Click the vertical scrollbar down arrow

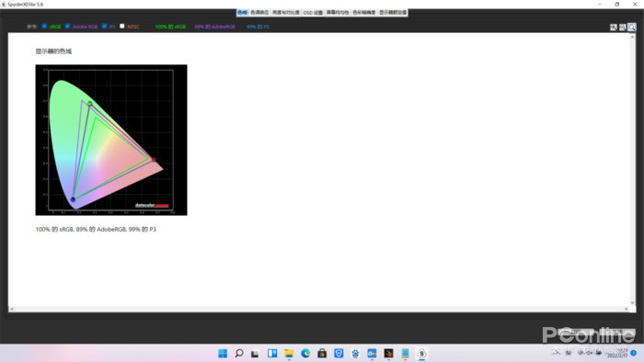pos(633,303)
